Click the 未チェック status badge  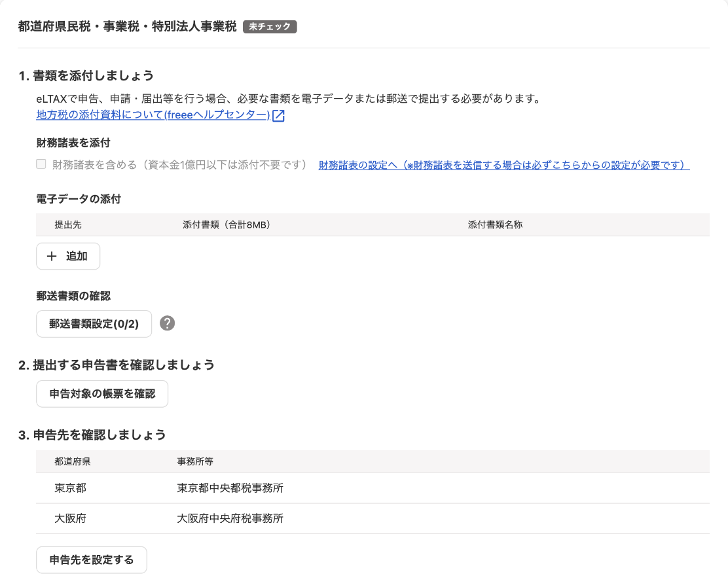(270, 27)
